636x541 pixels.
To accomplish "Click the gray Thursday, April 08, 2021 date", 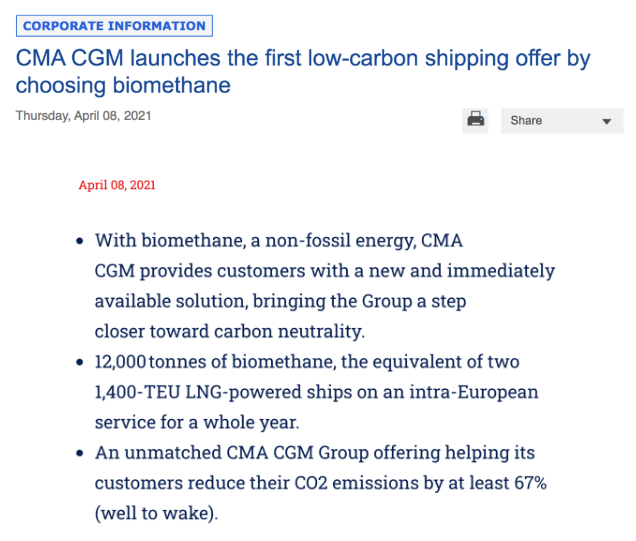I will coord(84,116).
